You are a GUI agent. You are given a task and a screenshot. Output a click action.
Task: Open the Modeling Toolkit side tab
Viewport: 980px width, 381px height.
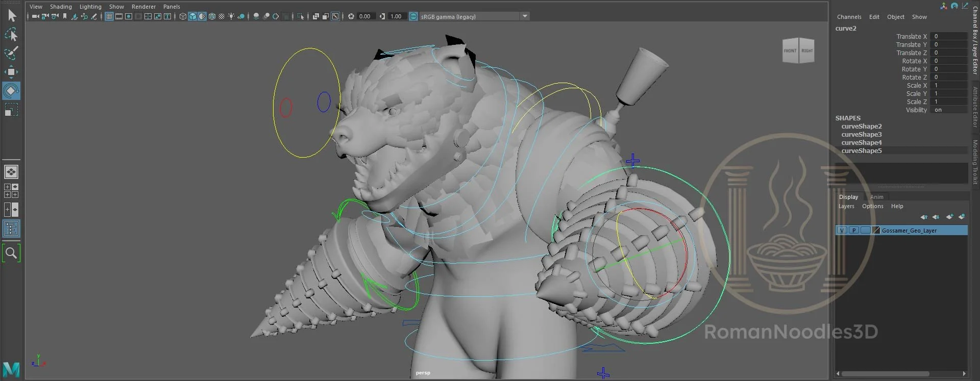point(975,162)
